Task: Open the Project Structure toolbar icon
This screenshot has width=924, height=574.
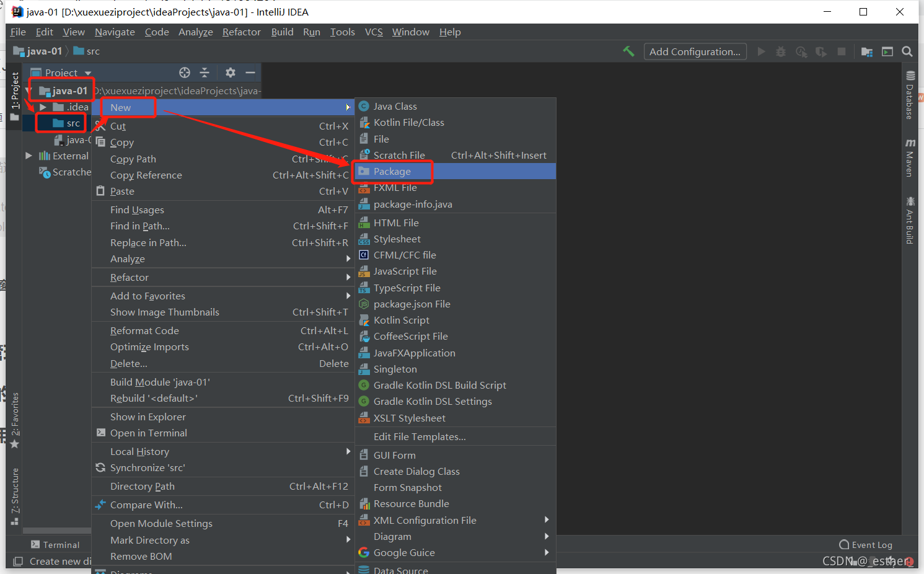Action: pyautogui.click(x=867, y=51)
